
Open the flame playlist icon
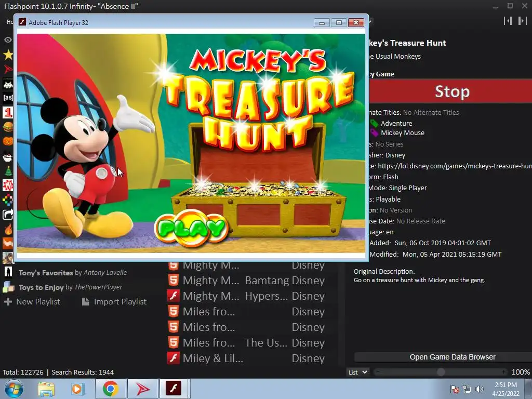pos(8,229)
